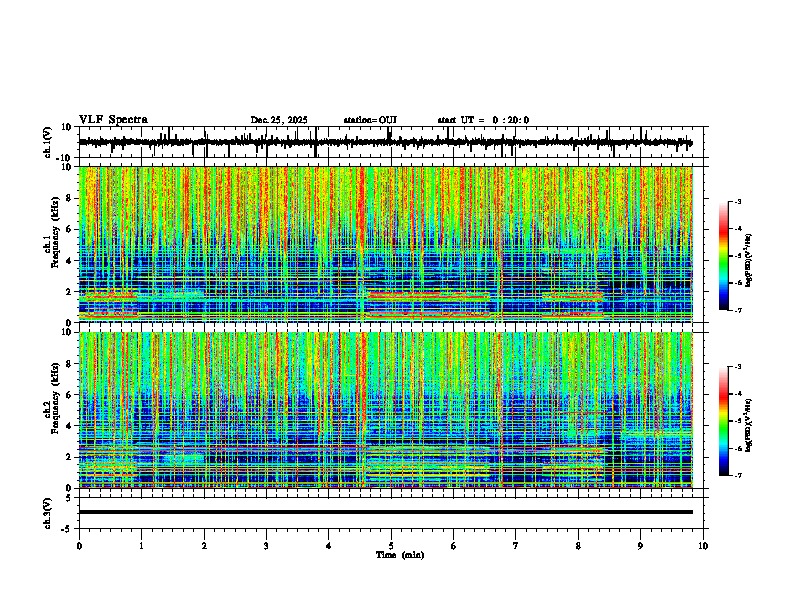The image size is (792, 612).
Task: Click inside the ch.2 frequency spectrogram
Action: [x=385, y=410]
